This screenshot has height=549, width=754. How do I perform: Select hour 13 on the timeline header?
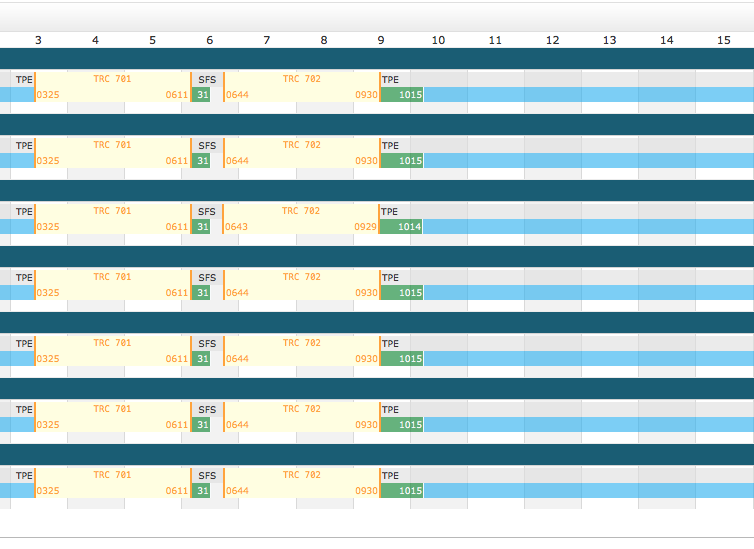pos(609,40)
